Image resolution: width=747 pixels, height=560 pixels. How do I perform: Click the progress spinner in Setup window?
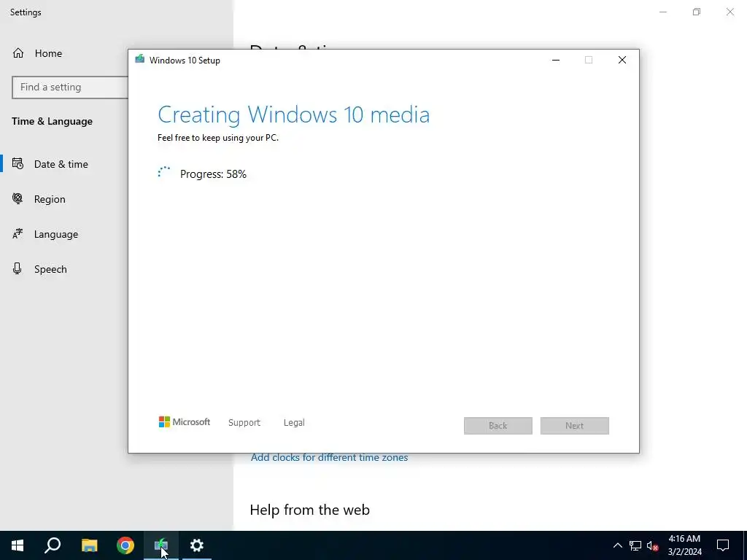coord(164,172)
